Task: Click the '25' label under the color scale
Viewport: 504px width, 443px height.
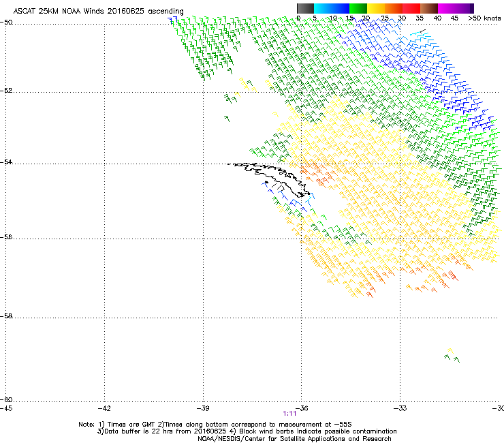Action: point(385,18)
